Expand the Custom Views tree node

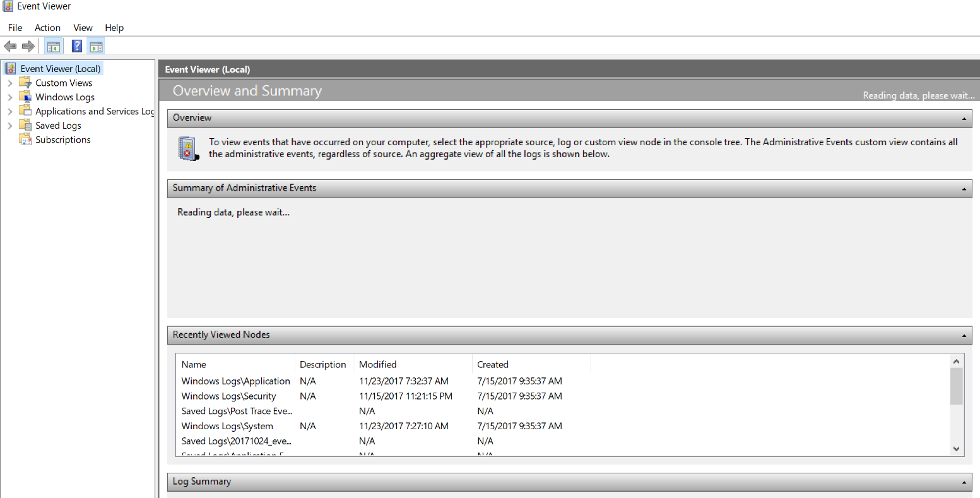pos(10,83)
